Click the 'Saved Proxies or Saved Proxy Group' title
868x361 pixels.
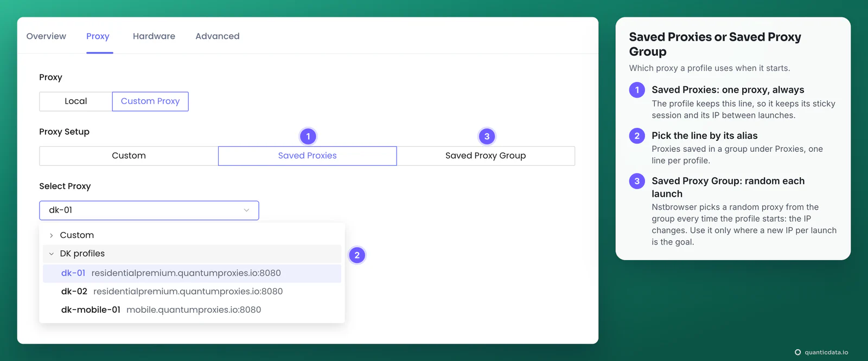[x=715, y=44]
